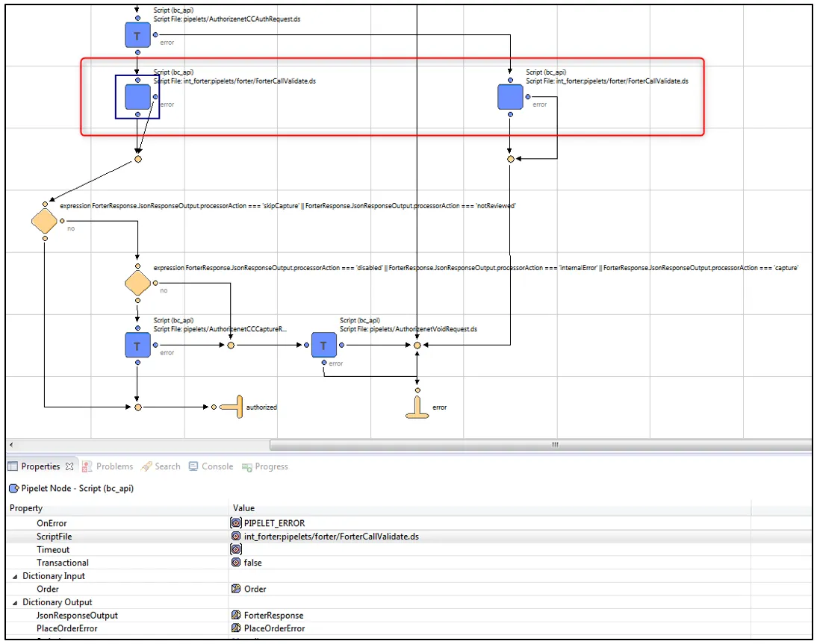Select the JsonResponseOutput property name

point(77,615)
